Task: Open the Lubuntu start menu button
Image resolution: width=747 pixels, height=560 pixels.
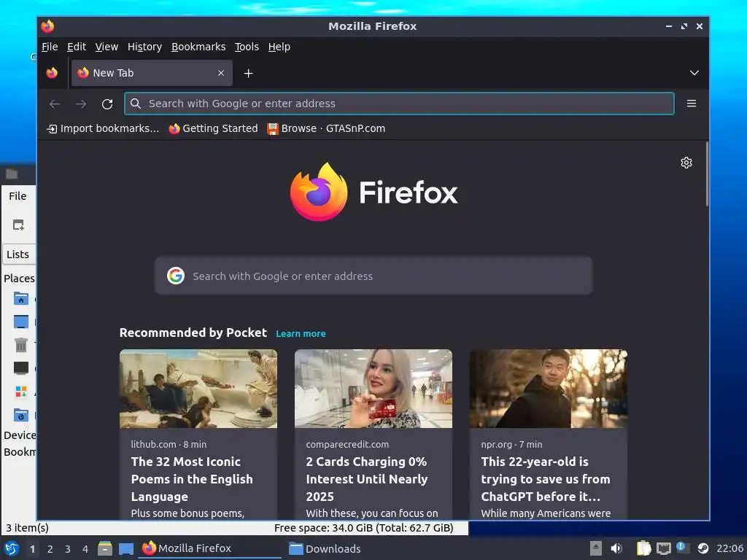Action: pos(12,548)
